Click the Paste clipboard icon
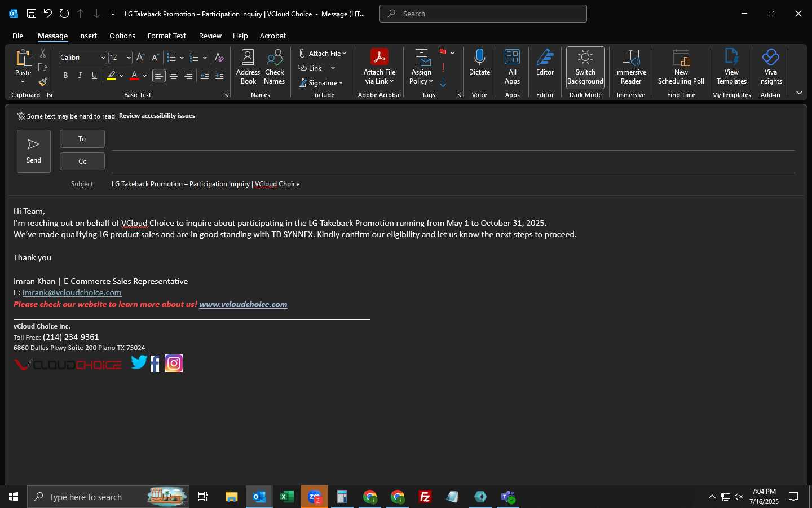Image resolution: width=812 pixels, height=508 pixels. point(23,58)
